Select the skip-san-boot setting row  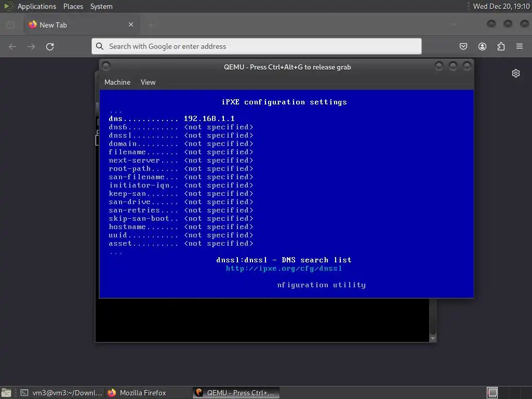point(181,218)
